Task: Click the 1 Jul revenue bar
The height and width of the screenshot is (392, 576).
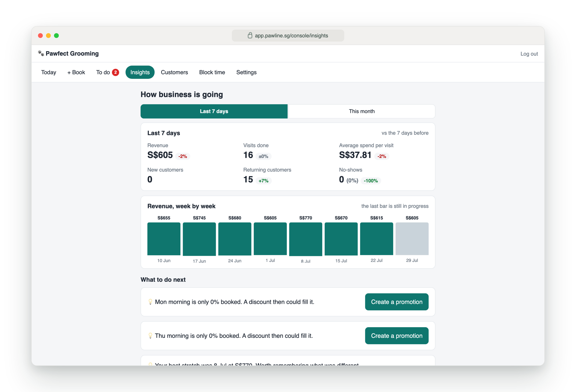Action: (270, 239)
